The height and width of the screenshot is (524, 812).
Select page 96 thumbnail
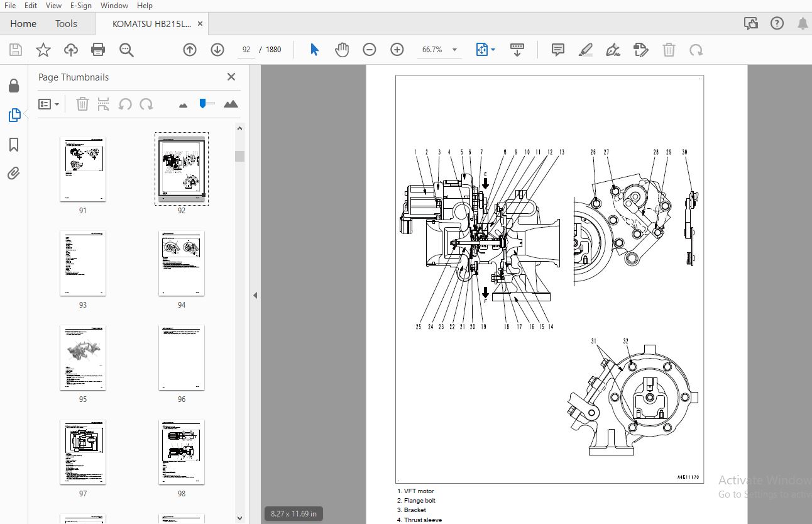pyautogui.click(x=182, y=357)
